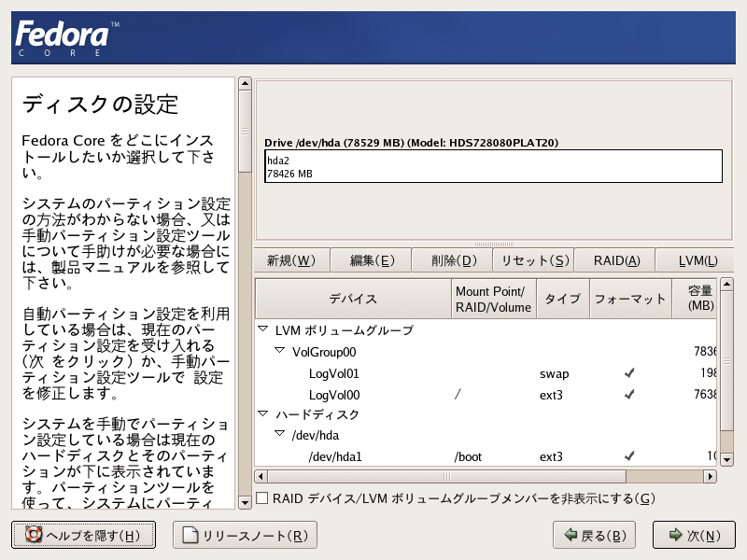Open リリースノート(R) release notes
The height and width of the screenshot is (560, 747).
coord(245,535)
